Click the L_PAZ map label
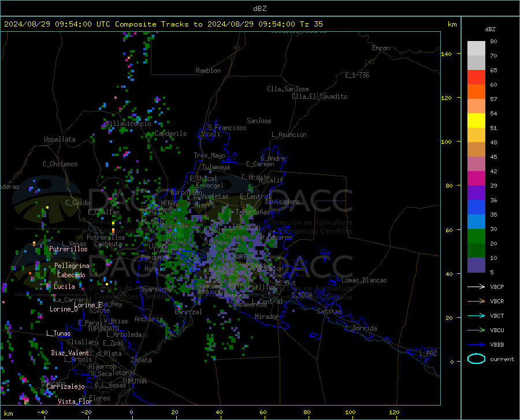This screenshot has height=420, width=520. [428, 354]
